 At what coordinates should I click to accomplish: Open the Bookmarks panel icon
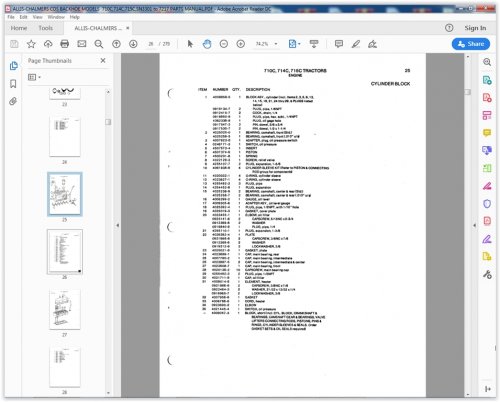(13, 83)
